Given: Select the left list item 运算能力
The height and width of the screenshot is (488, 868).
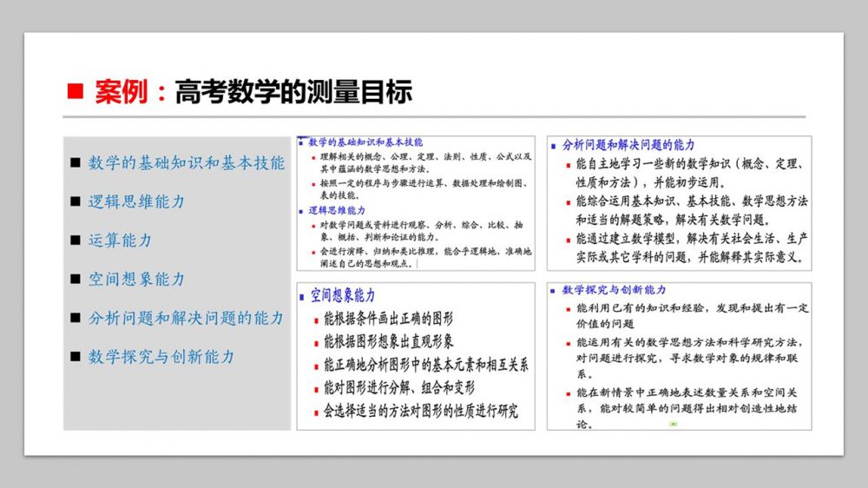Looking at the screenshot, I should tap(120, 240).
